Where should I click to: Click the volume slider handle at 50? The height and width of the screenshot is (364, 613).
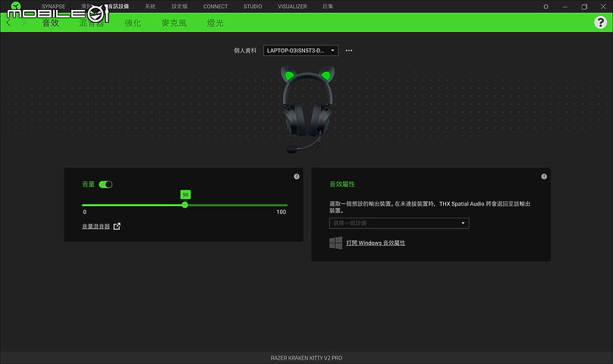click(x=185, y=205)
